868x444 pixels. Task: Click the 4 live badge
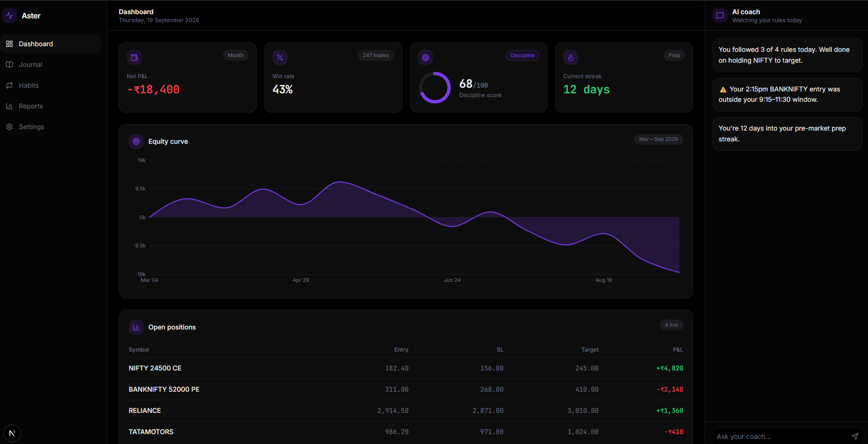(671, 325)
